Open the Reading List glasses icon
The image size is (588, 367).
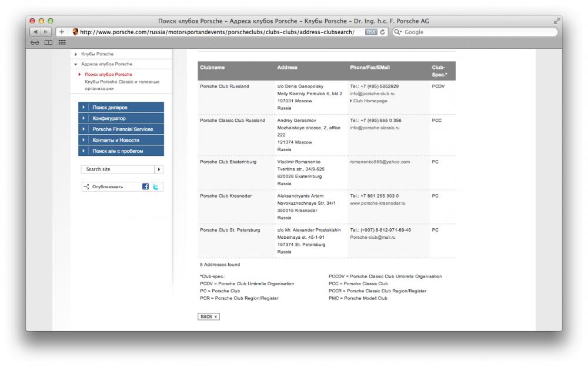click(35, 42)
